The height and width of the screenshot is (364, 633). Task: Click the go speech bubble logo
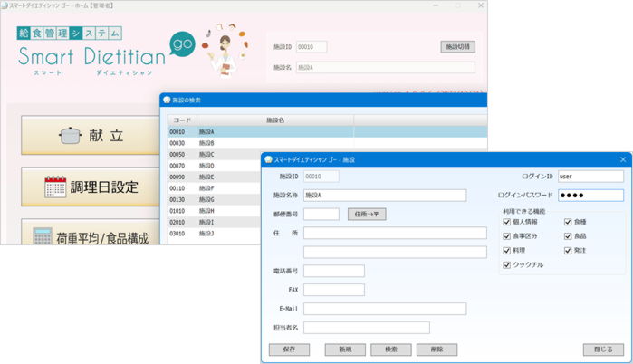(x=182, y=43)
